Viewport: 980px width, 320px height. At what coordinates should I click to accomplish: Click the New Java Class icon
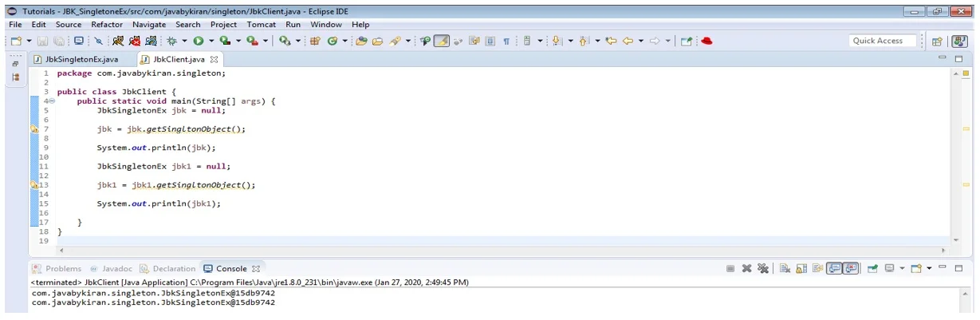tap(331, 41)
